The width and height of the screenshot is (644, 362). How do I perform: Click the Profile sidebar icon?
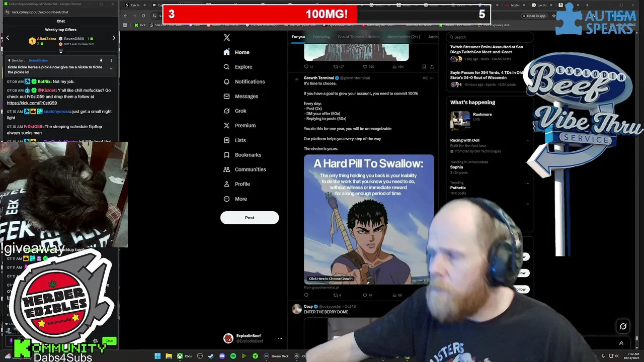tap(227, 184)
